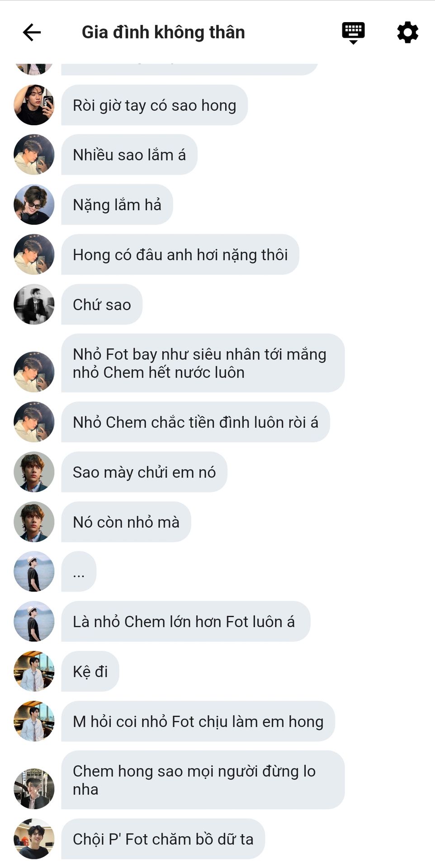Tap avatar beside "Kệ đi" message

[34, 671]
